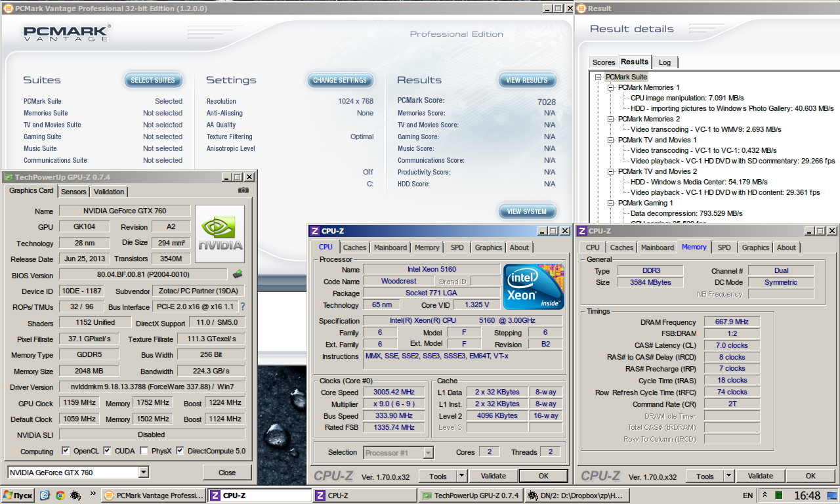The width and height of the screenshot is (840, 504).
Task: Collapse PCMark Memories 2 node
Action: coord(610,119)
